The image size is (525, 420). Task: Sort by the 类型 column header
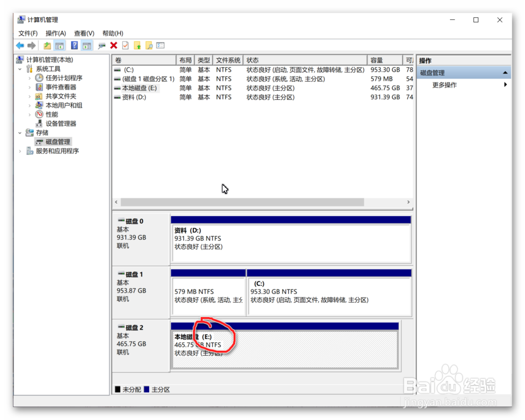pyautogui.click(x=204, y=60)
